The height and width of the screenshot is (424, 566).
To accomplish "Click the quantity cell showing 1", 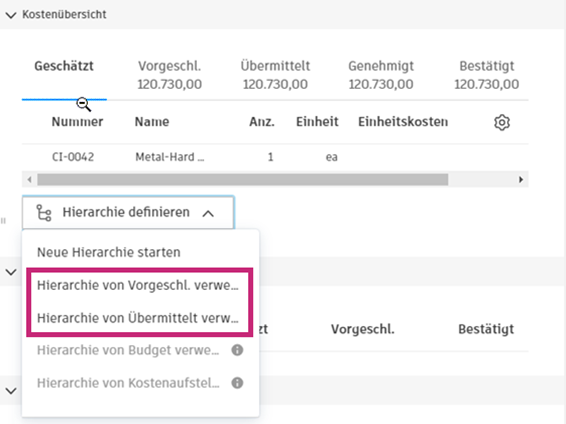I will tap(270, 157).
